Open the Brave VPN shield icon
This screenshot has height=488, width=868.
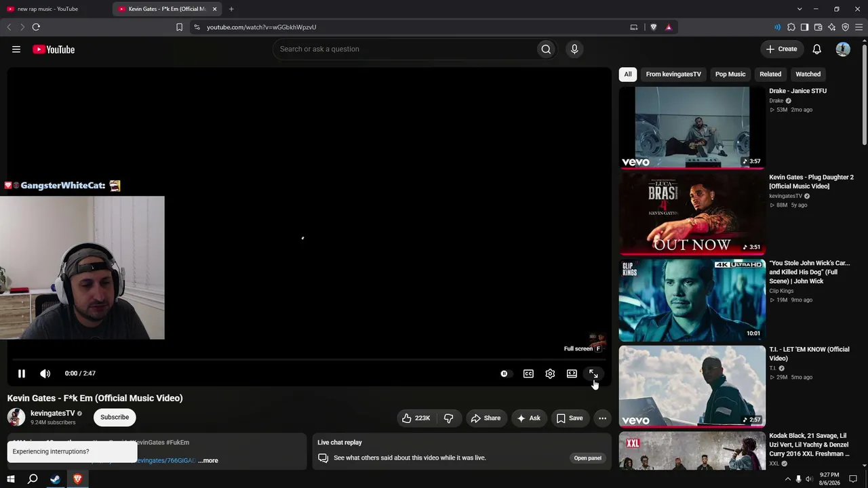pos(845,27)
